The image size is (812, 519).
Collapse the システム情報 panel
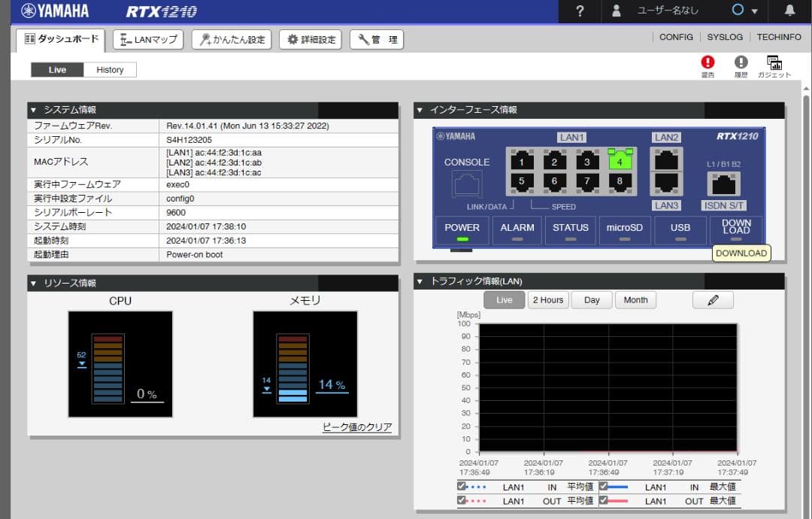[34, 110]
